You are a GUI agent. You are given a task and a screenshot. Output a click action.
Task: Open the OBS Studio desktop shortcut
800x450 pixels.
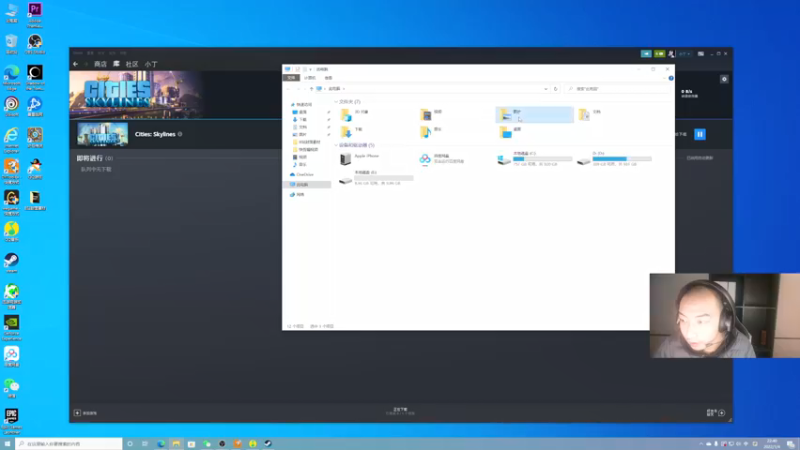click(x=35, y=44)
